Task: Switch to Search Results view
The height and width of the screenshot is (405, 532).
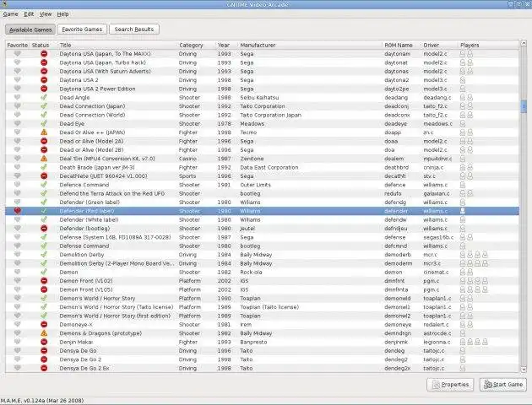Action: tap(134, 30)
